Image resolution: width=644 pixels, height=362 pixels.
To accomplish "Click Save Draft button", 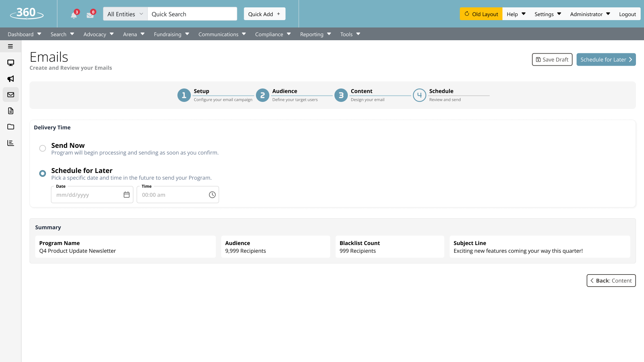I will [552, 60].
